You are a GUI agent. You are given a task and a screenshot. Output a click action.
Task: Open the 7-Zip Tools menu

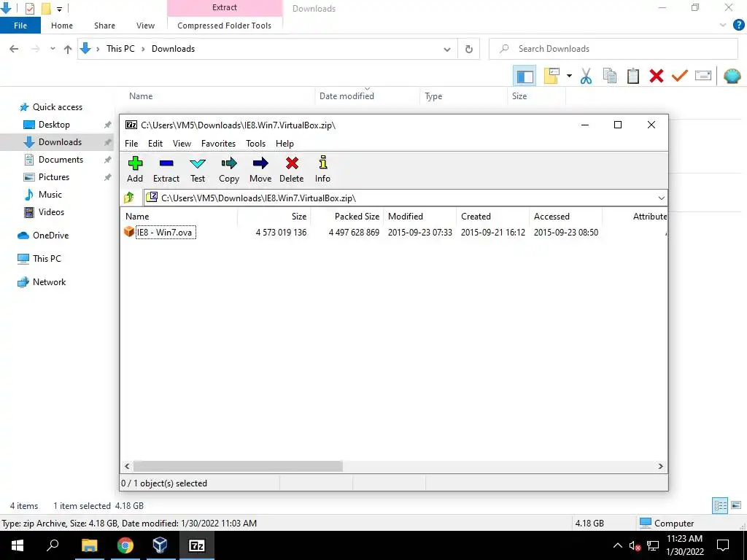click(x=255, y=144)
